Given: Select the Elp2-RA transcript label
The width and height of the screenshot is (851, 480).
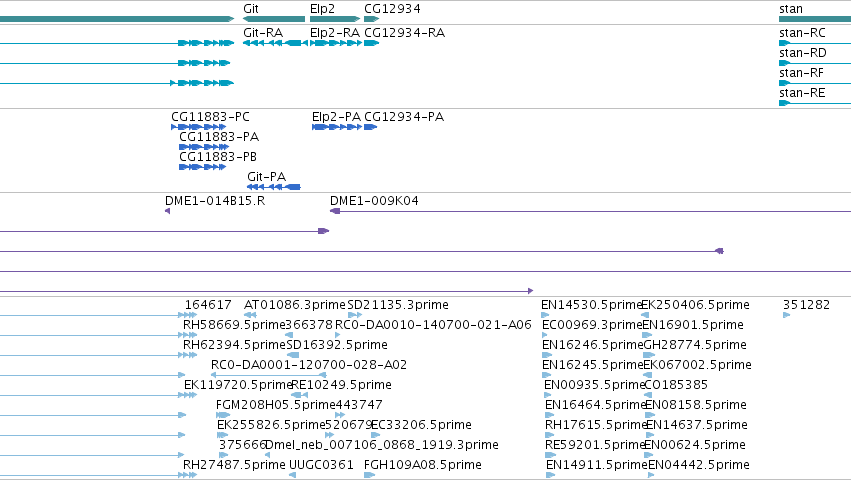Looking at the screenshot, I should pyautogui.click(x=335, y=33).
